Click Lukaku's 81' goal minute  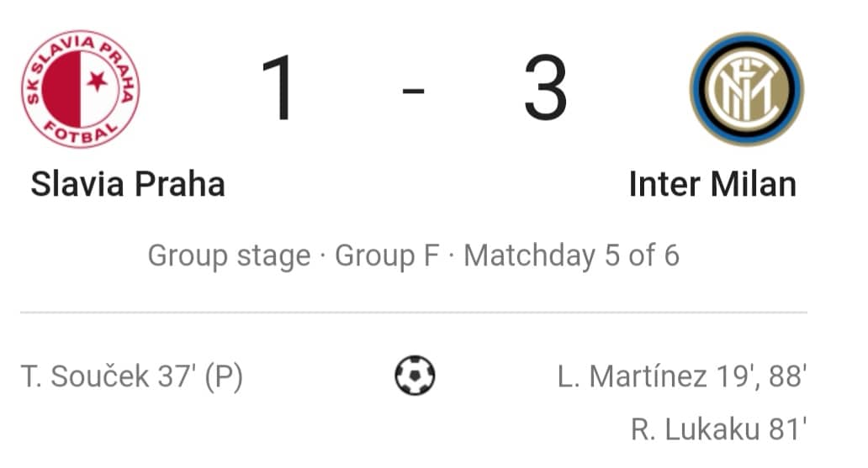point(787,429)
